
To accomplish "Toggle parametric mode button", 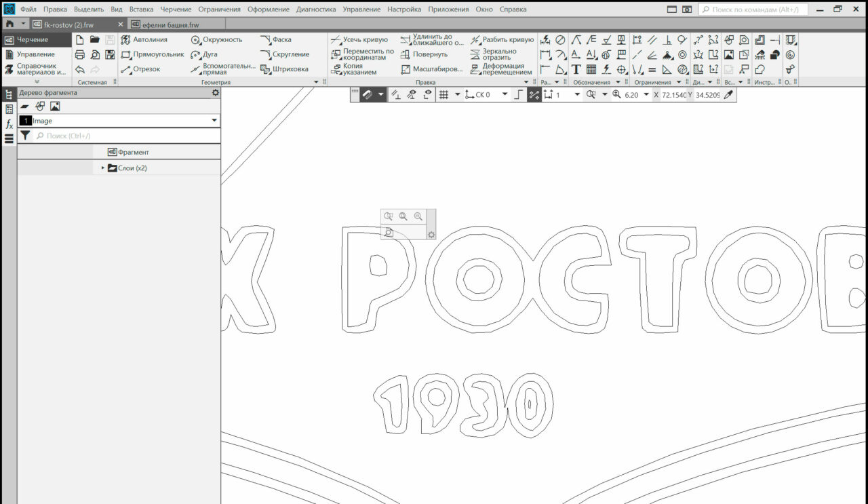I will (534, 95).
